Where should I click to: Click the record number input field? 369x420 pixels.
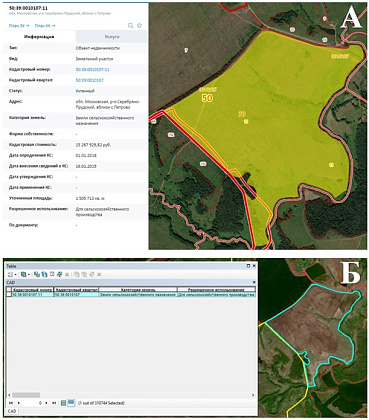32,403
